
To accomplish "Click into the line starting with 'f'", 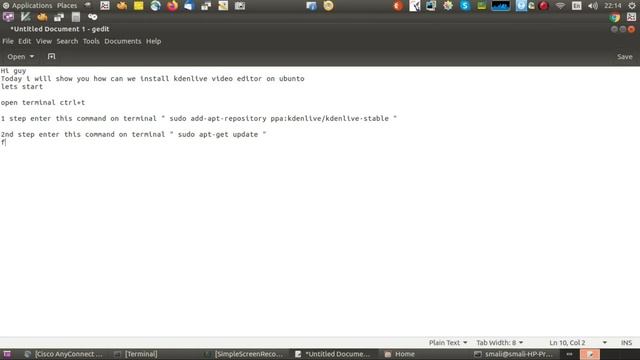I will coord(3,142).
